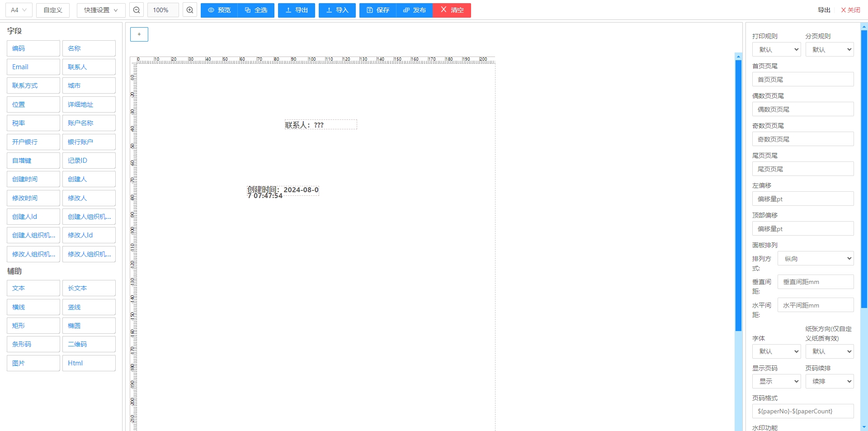Select the 记录ID field item
This screenshot has height=431, width=868.
(89, 161)
